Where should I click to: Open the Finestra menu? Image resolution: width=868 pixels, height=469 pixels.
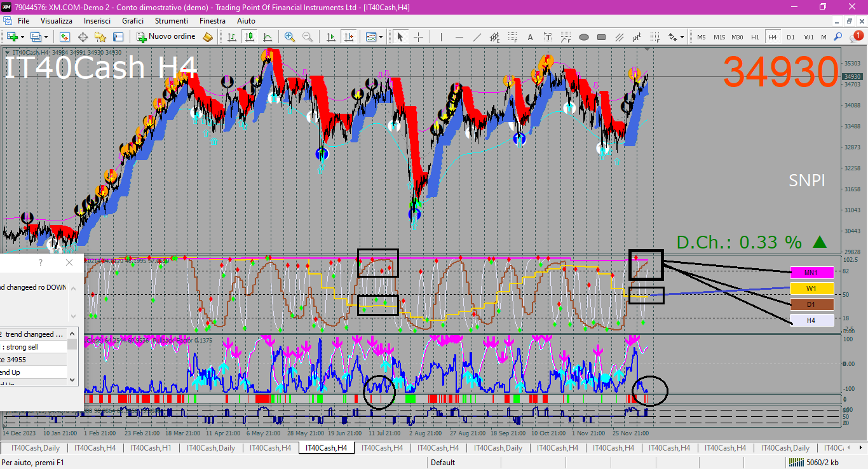coord(212,20)
